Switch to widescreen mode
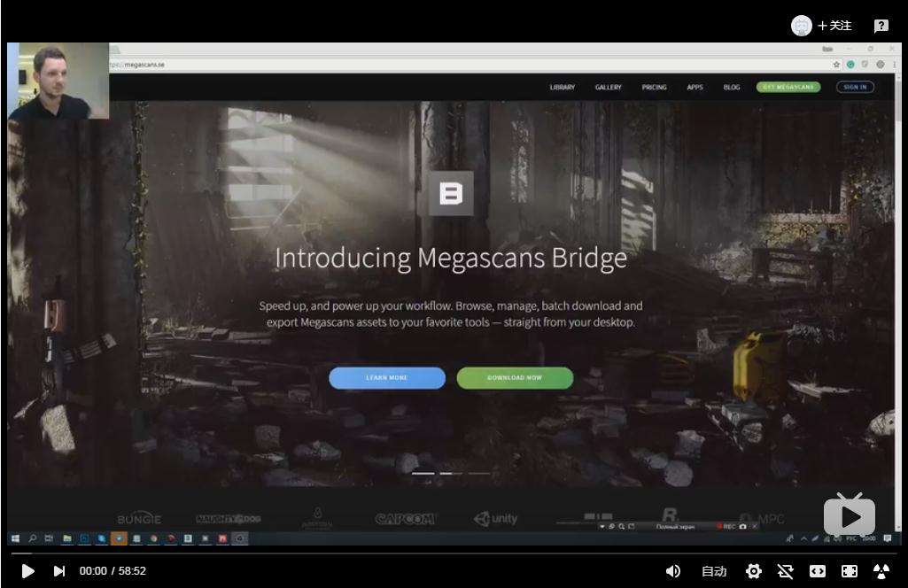908x588 pixels. click(817, 571)
